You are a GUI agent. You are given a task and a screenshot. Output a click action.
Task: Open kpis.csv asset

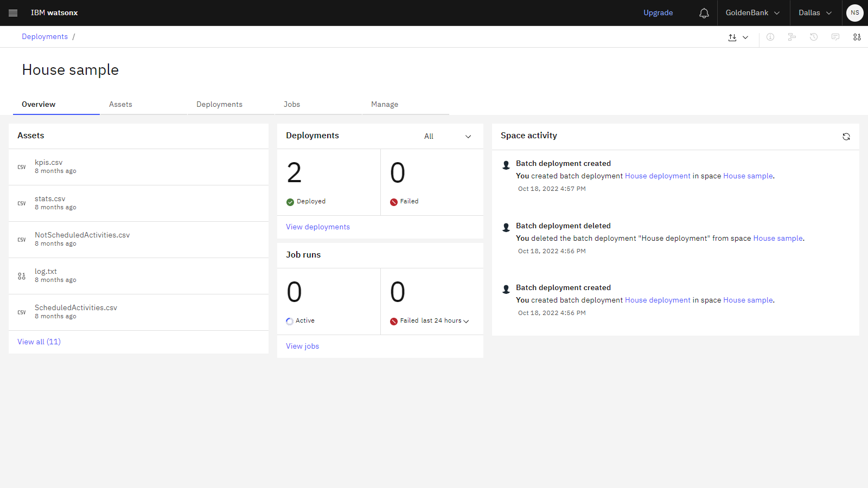click(48, 162)
